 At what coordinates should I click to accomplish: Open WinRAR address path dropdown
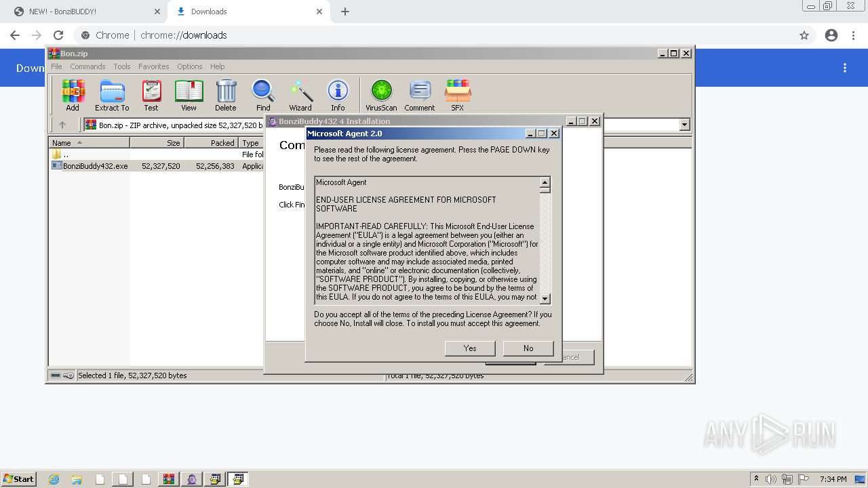click(684, 125)
